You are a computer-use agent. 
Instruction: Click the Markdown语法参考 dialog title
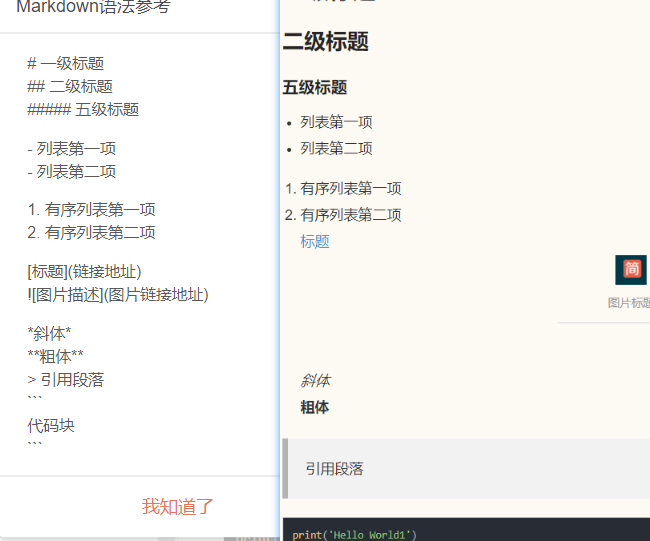(93, 6)
